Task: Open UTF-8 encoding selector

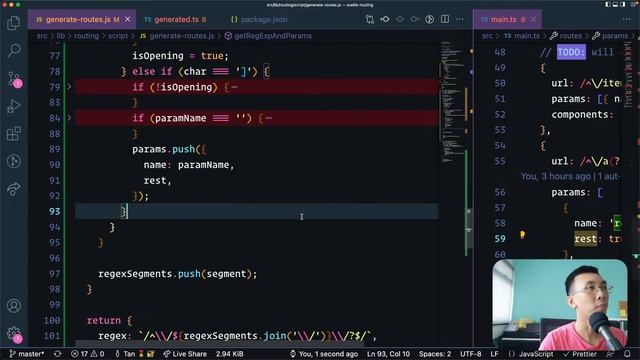Action: [x=471, y=354]
